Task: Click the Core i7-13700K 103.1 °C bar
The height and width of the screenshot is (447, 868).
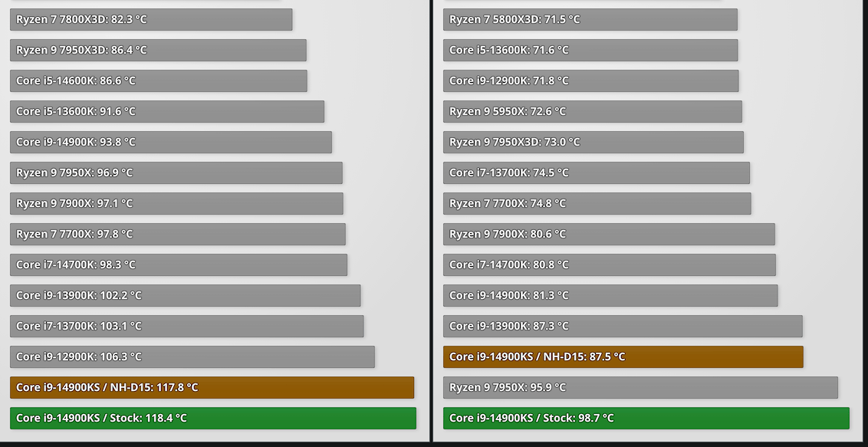Action: (187, 327)
